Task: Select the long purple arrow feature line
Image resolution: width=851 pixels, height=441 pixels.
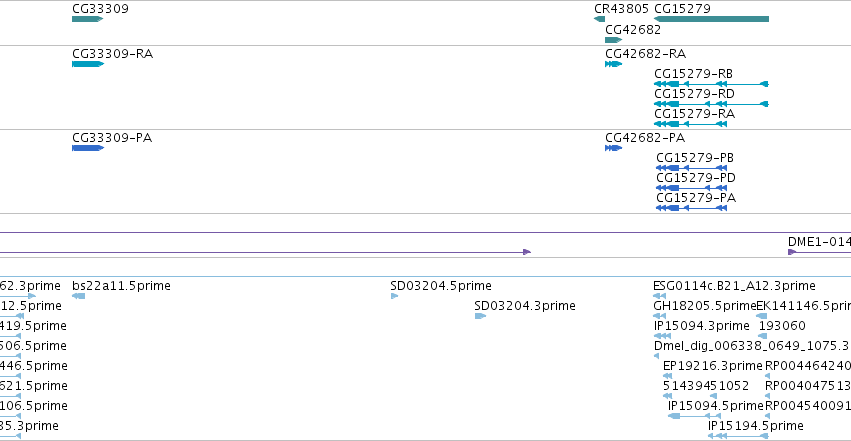Action: tap(265, 252)
